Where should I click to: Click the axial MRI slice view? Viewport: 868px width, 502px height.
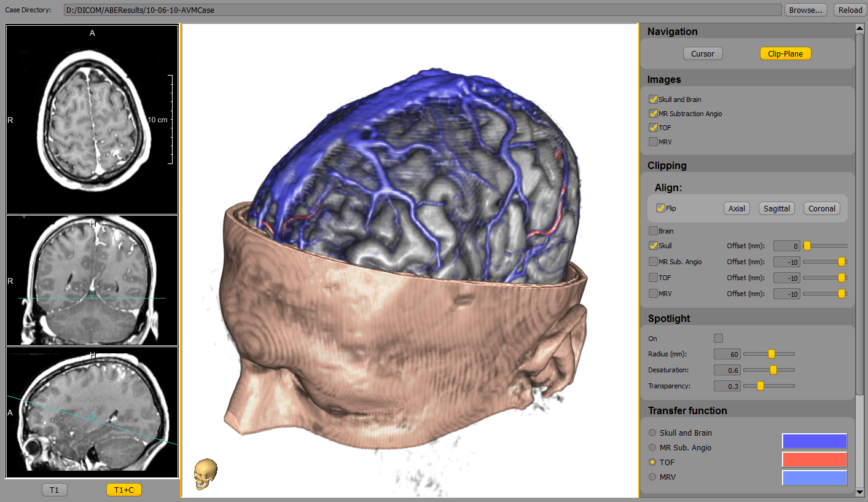[92, 120]
